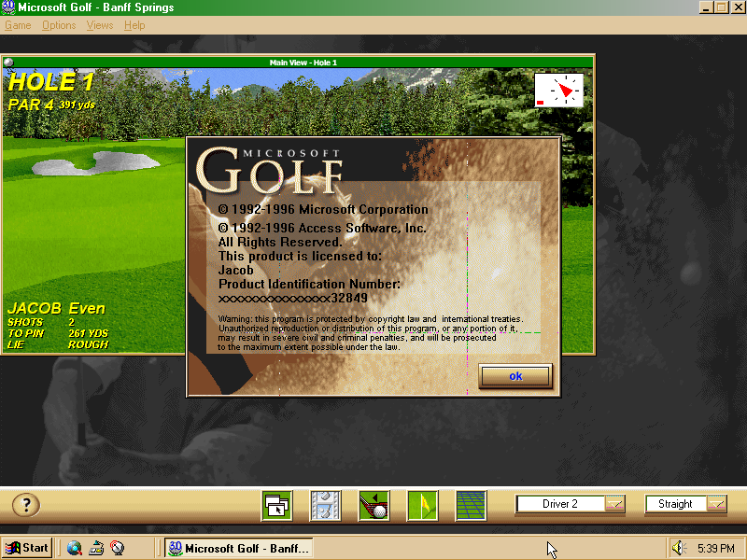
Task: Click the overlapping windows views icon
Action: pyautogui.click(x=276, y=505)
